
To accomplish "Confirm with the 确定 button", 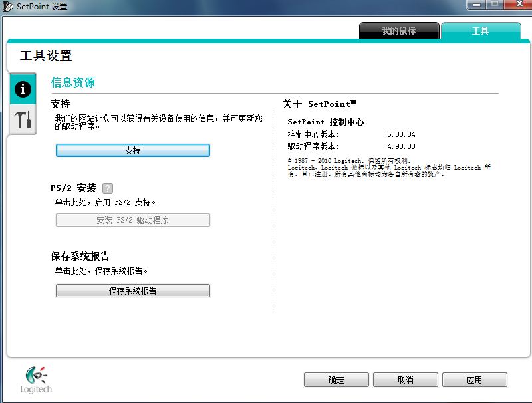I will pyautogui.click(x=336, y=380).
